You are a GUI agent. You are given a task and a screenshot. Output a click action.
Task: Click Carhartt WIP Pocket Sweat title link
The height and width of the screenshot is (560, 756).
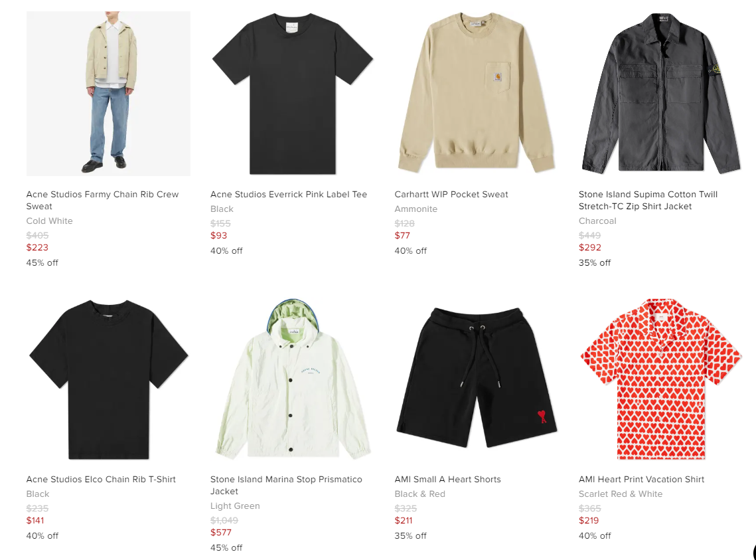[451, 195]
